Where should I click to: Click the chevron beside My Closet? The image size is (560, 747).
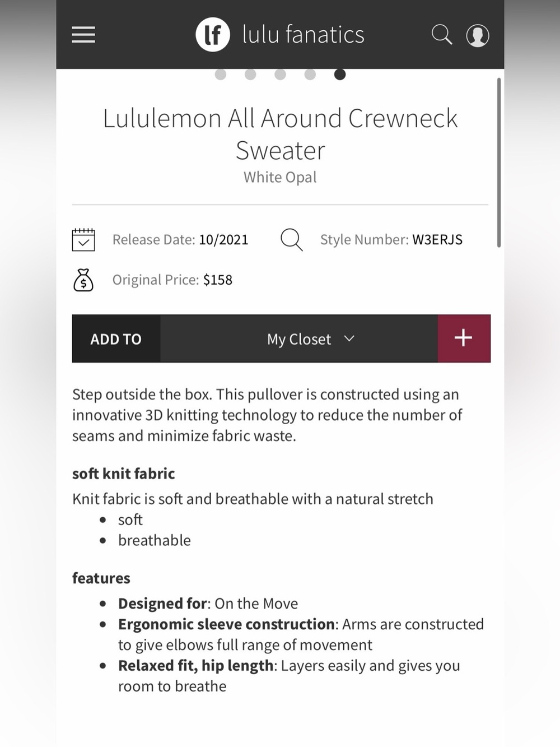pyautogui.click(x=349, y=338)
